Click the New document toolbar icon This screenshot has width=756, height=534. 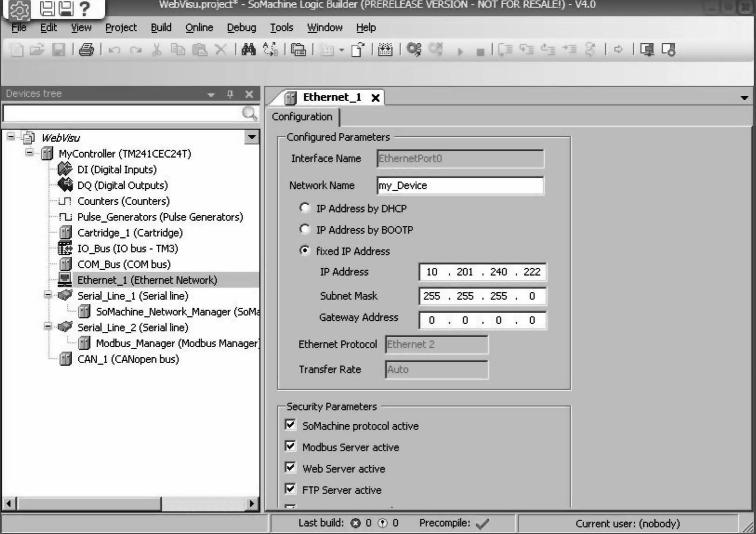coord(17,50)
